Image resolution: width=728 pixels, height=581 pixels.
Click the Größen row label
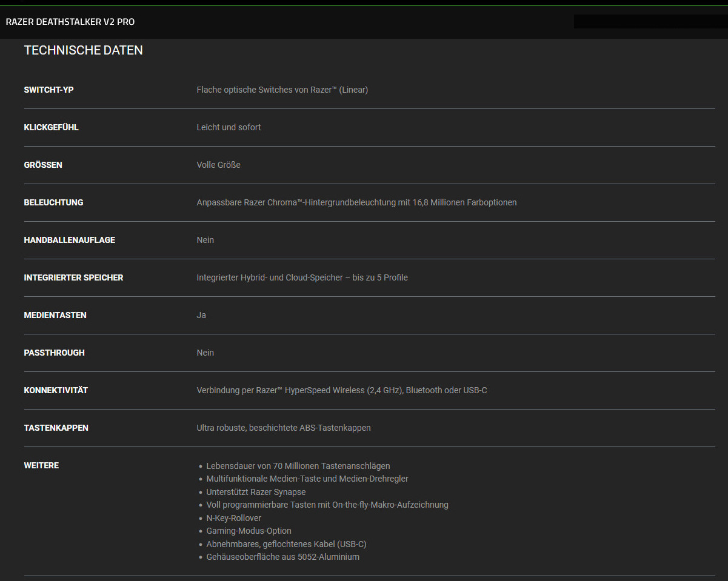coord(43,165)
